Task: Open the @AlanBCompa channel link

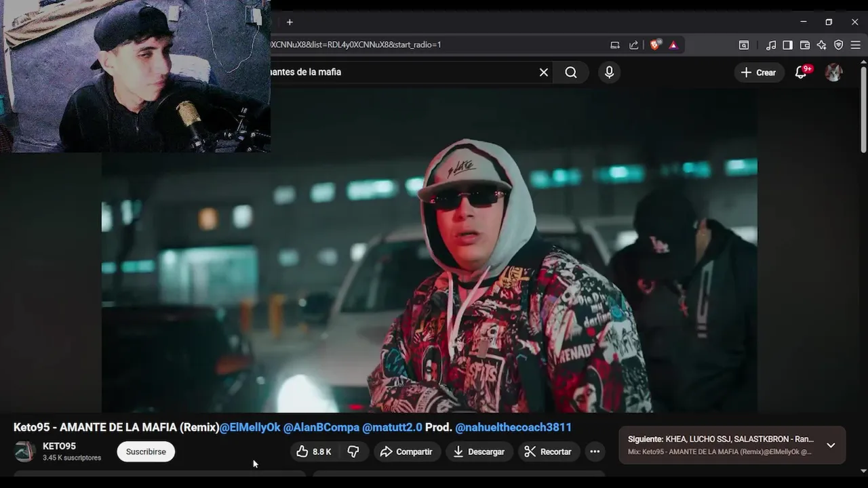Action: pos(321,428)
